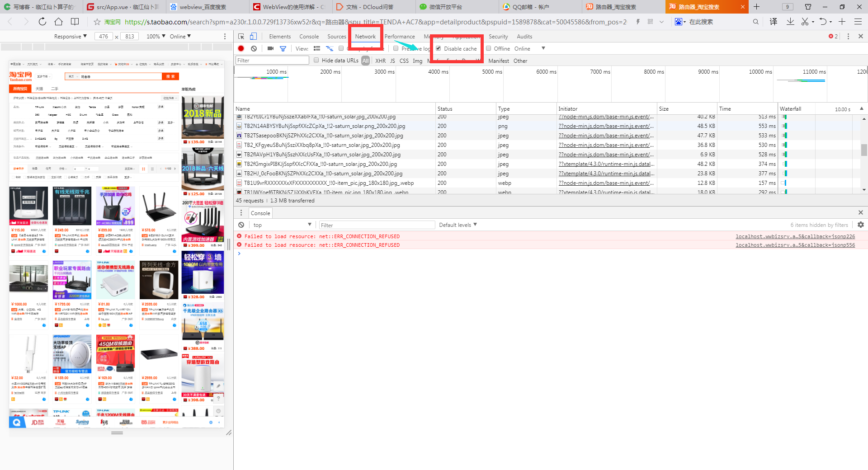Click the lightning speed mode icon
This screenshot has height=470, width=868.
point(638,22)
